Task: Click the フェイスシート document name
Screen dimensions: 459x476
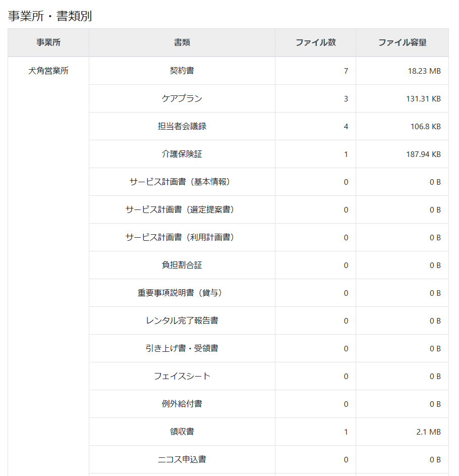Action: point(182,376)
